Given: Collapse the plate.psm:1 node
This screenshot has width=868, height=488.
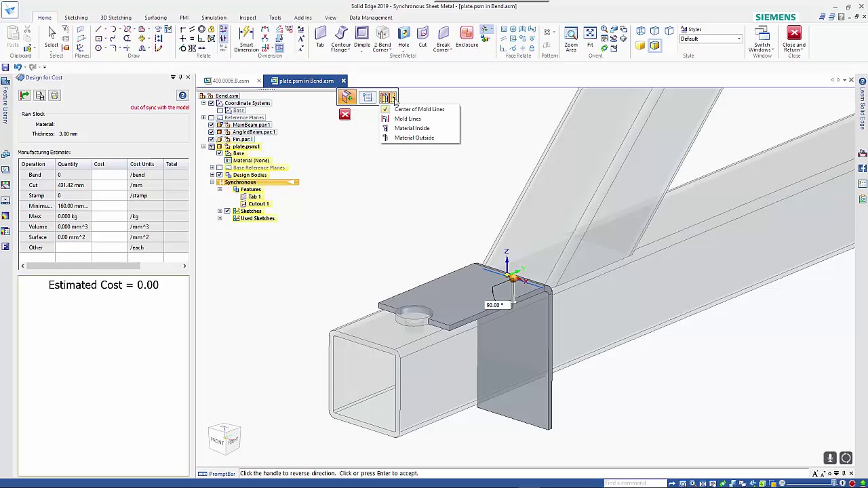Looking at the screenshot, I should 203,146.
